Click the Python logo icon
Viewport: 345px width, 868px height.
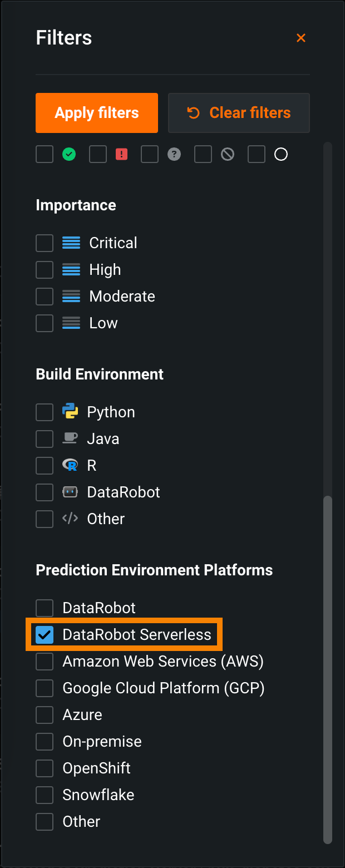pyautogui.click(x=70, y=412)
